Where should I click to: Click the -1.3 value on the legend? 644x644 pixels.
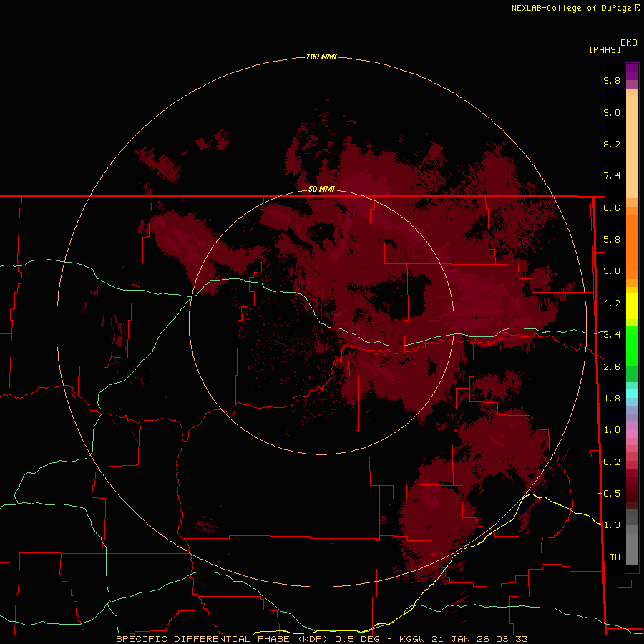coord(610,525)
